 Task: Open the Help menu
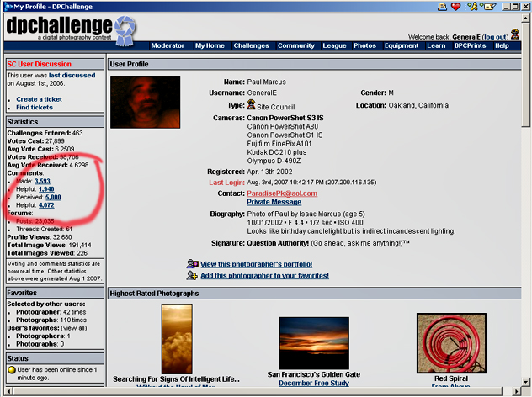[x=502, y=45]
